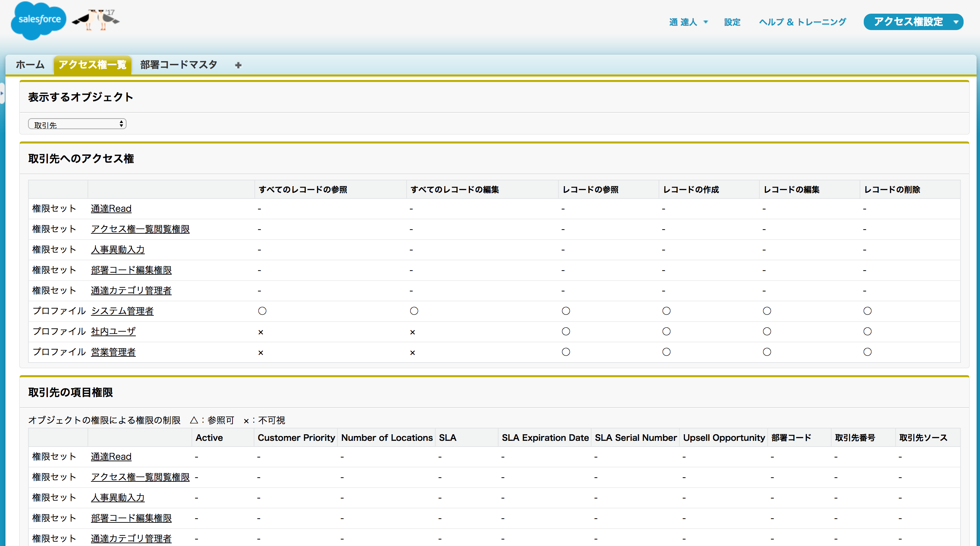980x546 pixels.
Task: Open the 設定 link
Action: pos(731,22)
